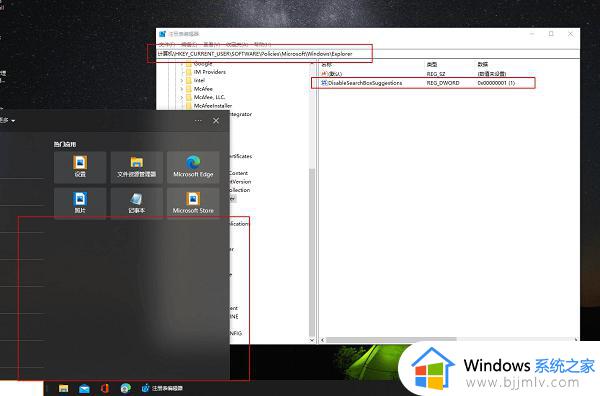Expand the Intel registry key
The height and width of the screenshot is (396, 600).
click(182, 80)
